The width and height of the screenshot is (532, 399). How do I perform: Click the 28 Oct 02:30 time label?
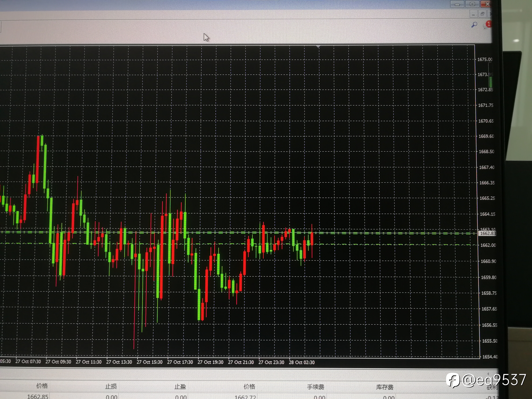(x=302, y=362)
